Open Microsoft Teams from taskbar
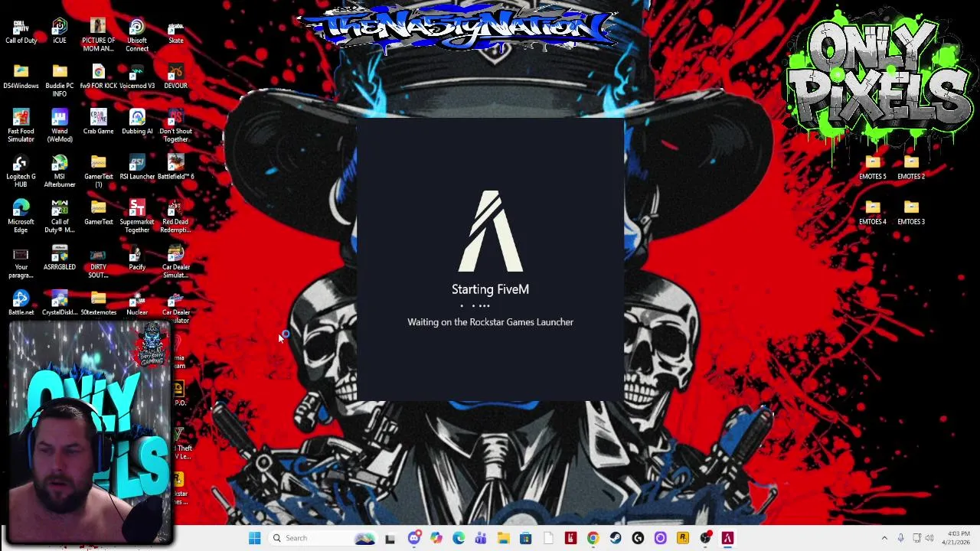Viewport: 980px width, 551px height. click(481, 538)
